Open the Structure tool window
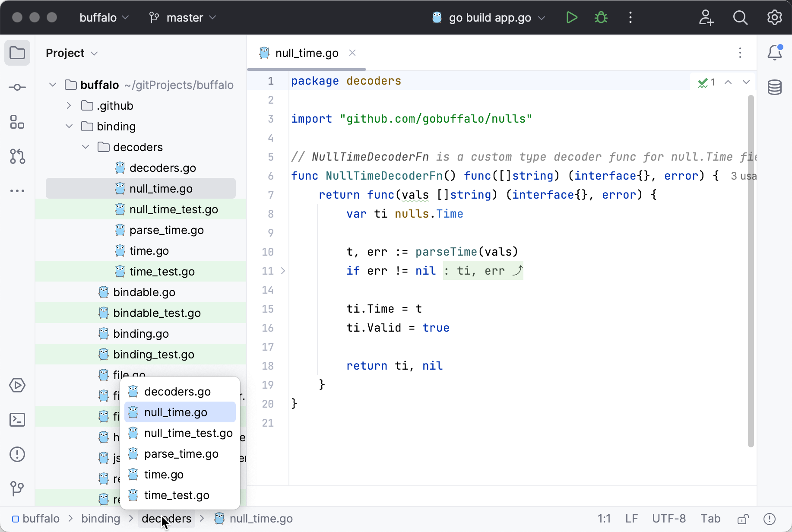This screenshot has height=532, width=792. [17, 122]
